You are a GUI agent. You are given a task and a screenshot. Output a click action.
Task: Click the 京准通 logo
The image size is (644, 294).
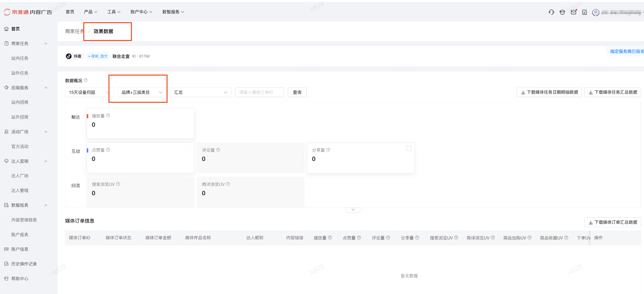coord(28,12)
